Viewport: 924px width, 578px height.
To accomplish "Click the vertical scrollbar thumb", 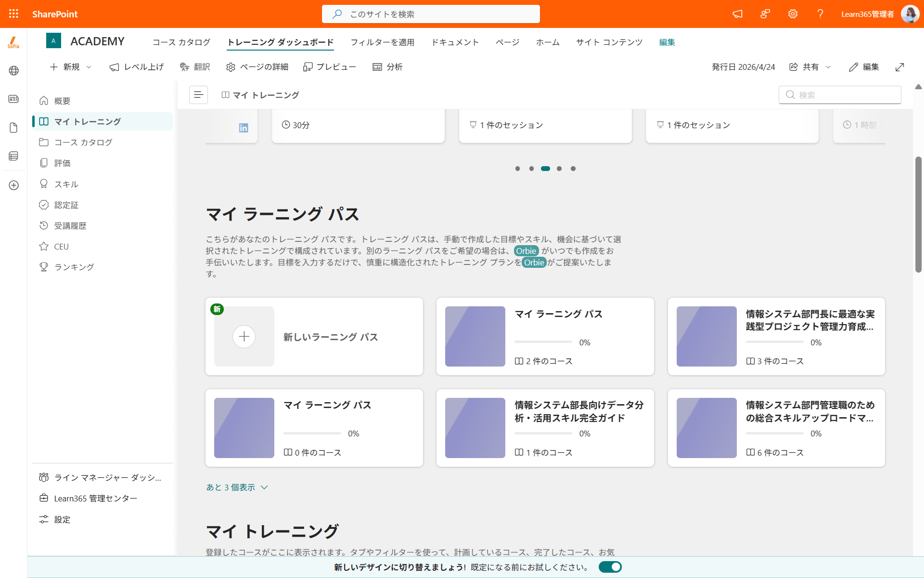I will [x=918, y=214].
